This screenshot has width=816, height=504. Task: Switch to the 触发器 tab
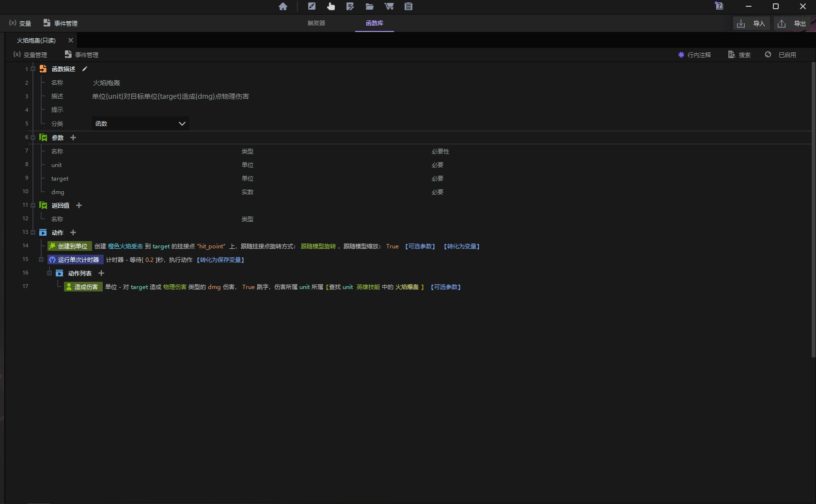pos(316,23)
